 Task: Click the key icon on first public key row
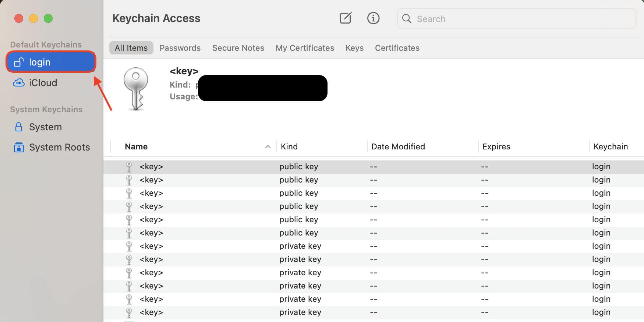point(129,166)
